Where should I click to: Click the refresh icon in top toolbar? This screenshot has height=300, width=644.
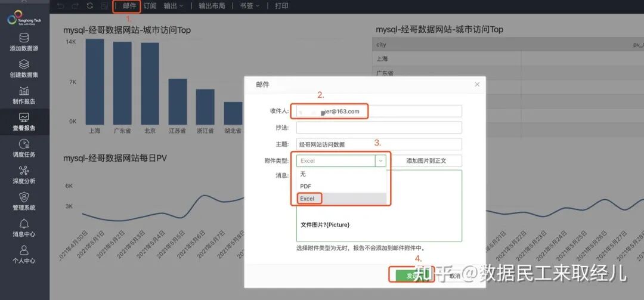point(89,6)
